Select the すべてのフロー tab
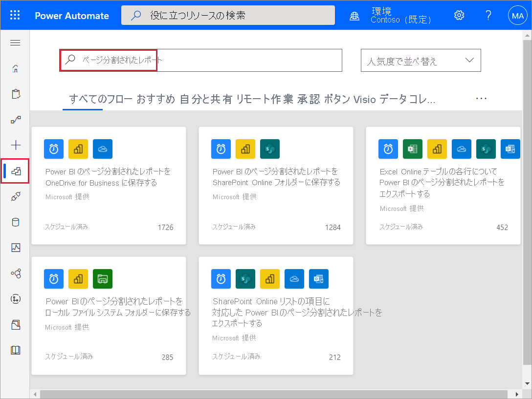Viewport: 532px width, 399px height. tap(100, 99)
